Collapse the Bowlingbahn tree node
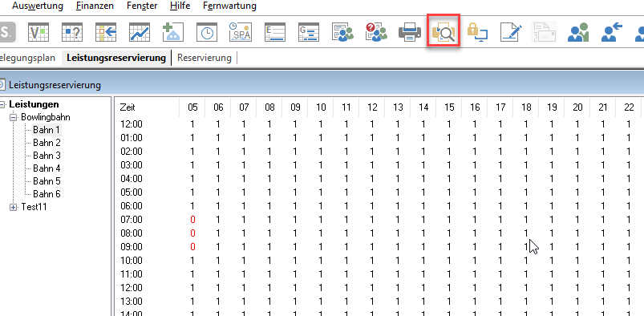Screen dimensions: 644x316 click(14, 117)
